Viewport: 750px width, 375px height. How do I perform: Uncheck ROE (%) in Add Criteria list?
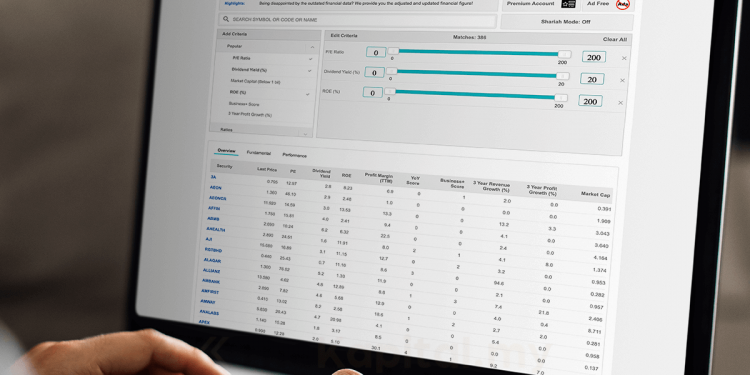[x=308, y=94]
